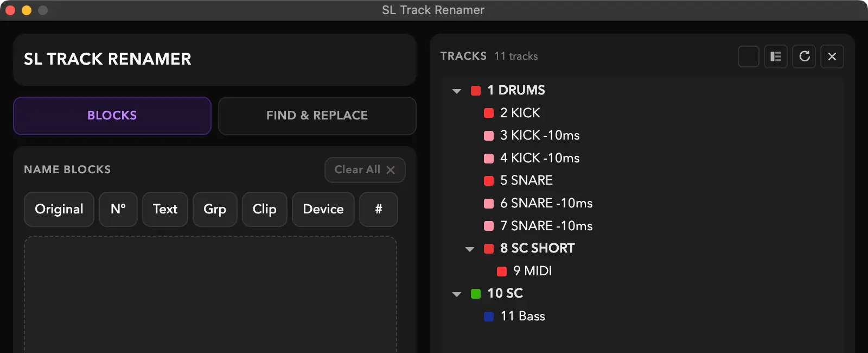The width and height of the screenshot is (868, 353).
Task: Click the SL TRACK RENAMER heading
Action: coord(107,59)
